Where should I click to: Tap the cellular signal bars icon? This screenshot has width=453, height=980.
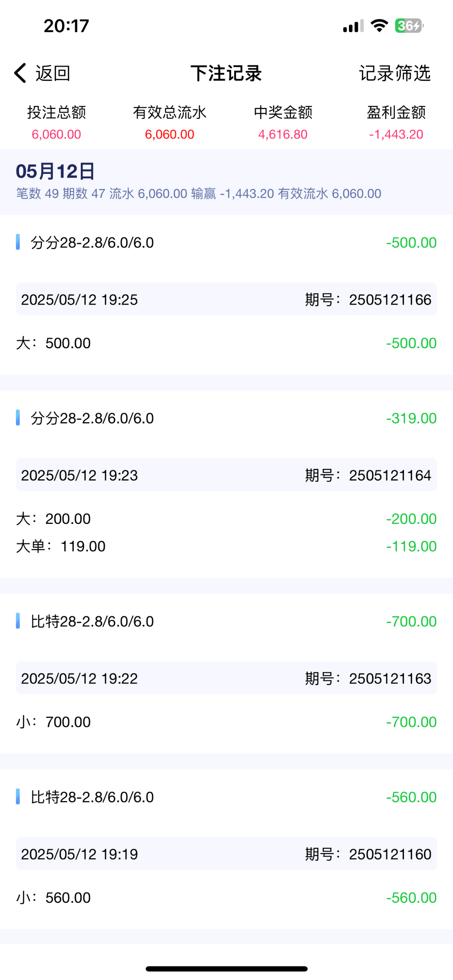coord(353,26)
